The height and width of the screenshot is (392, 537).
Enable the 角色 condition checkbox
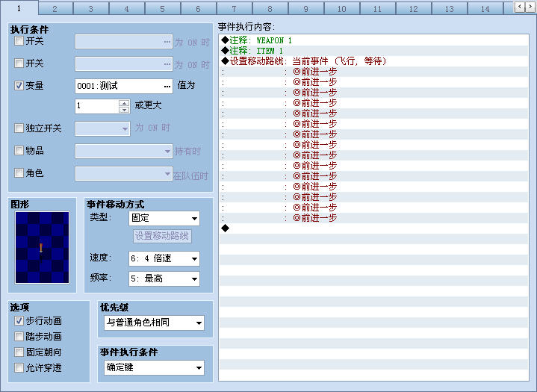[x=19, y=173]
